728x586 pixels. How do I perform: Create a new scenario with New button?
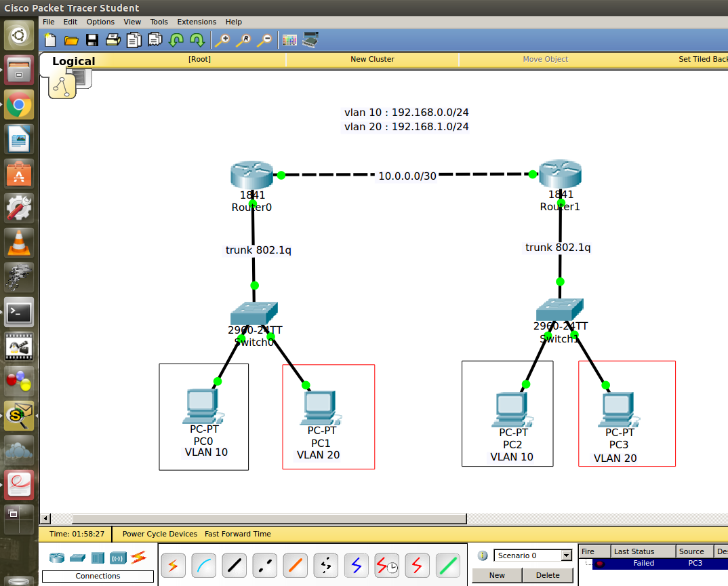[x=497, y=575]
